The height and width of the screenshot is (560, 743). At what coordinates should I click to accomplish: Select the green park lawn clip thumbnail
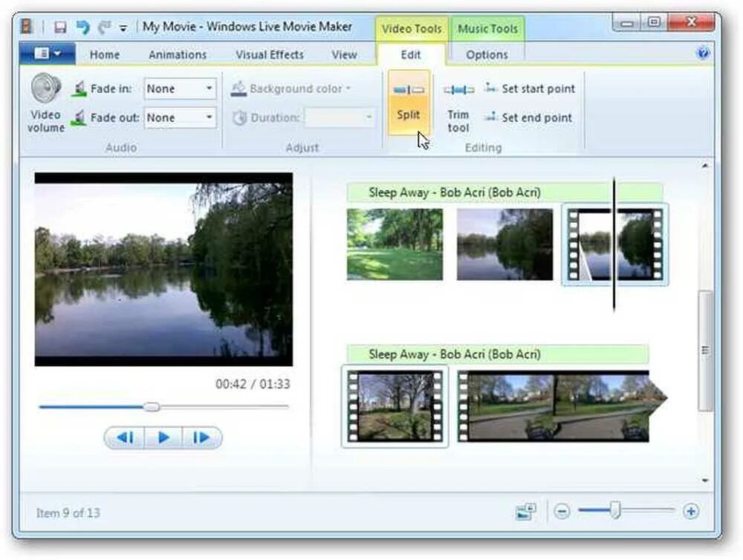[395, 244]
